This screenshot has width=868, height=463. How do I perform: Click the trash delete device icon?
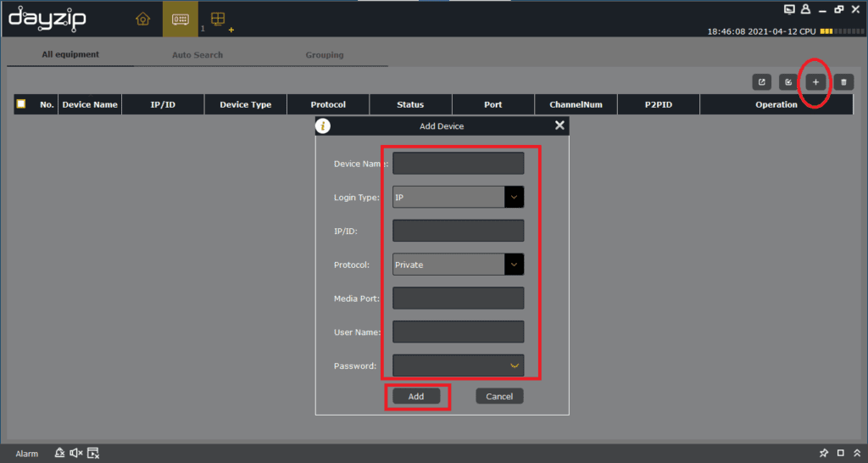click(x=843, y=82)
